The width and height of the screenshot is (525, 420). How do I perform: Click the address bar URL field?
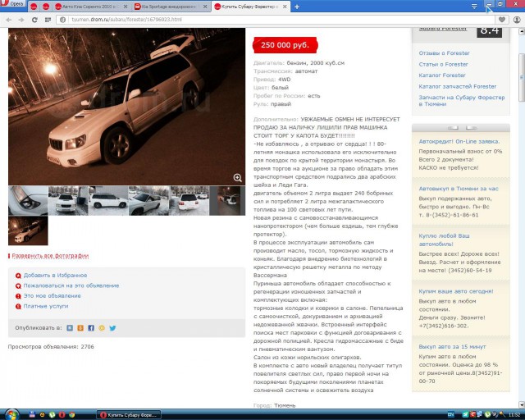(x=246, y=18)
